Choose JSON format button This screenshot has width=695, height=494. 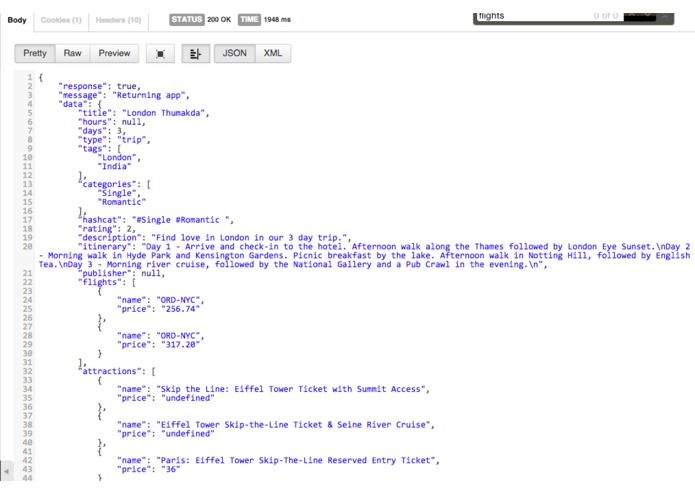[234, 53]
